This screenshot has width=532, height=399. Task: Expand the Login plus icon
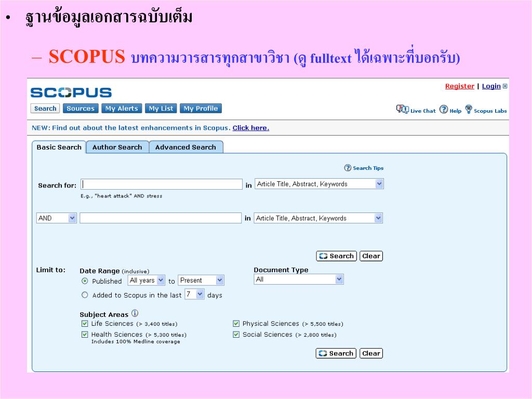point(505,86)
